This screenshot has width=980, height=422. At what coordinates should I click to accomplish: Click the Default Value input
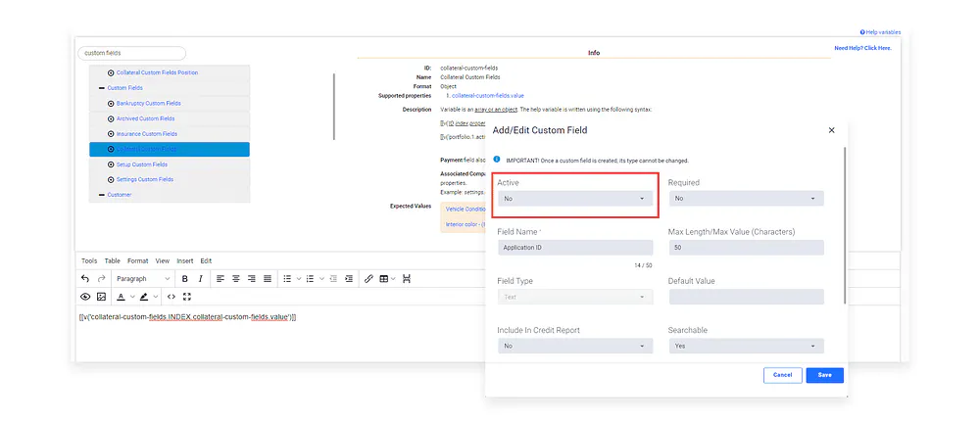coord(746,297)
